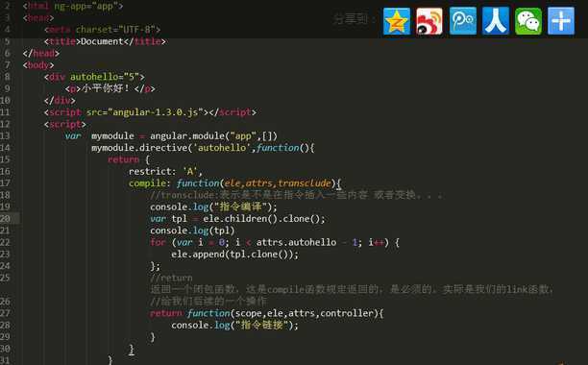Click line number 17 in gutter
This screenshot has height=365, width=588.
click(x=5, y=183)
